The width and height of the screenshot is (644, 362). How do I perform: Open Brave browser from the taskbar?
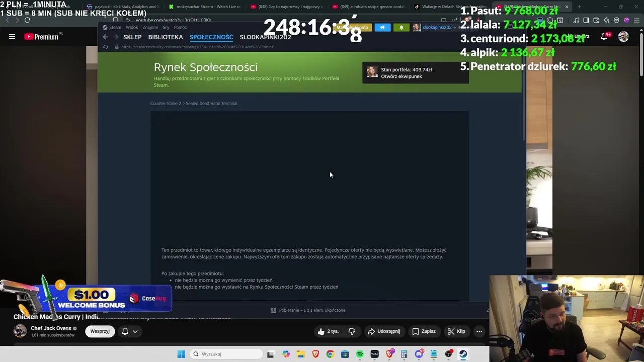coord(315,354)
